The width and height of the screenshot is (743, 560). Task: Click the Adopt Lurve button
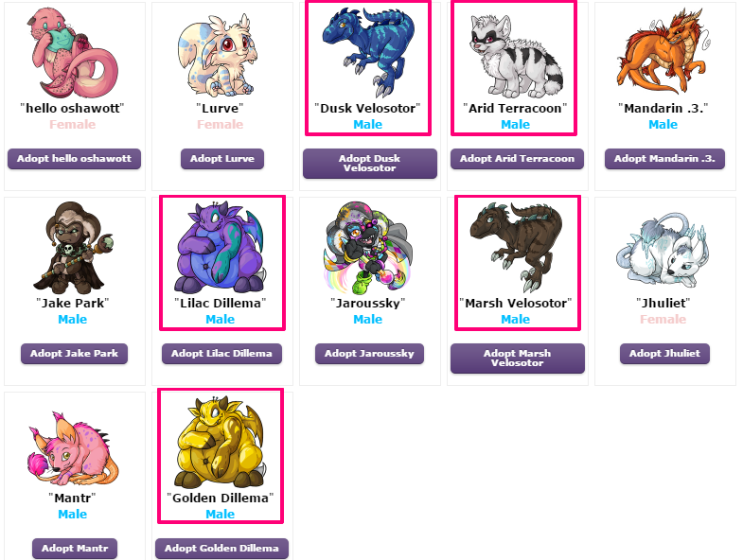(222, 159)
